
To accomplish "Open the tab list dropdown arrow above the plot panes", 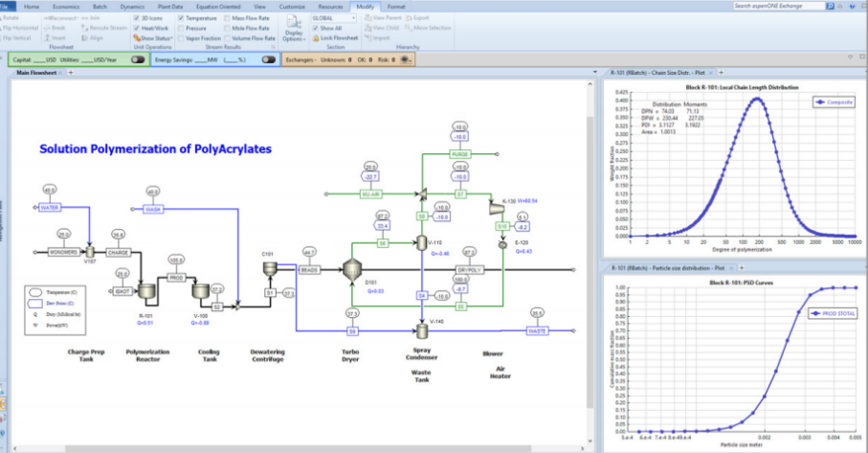I will coord(595,73).
